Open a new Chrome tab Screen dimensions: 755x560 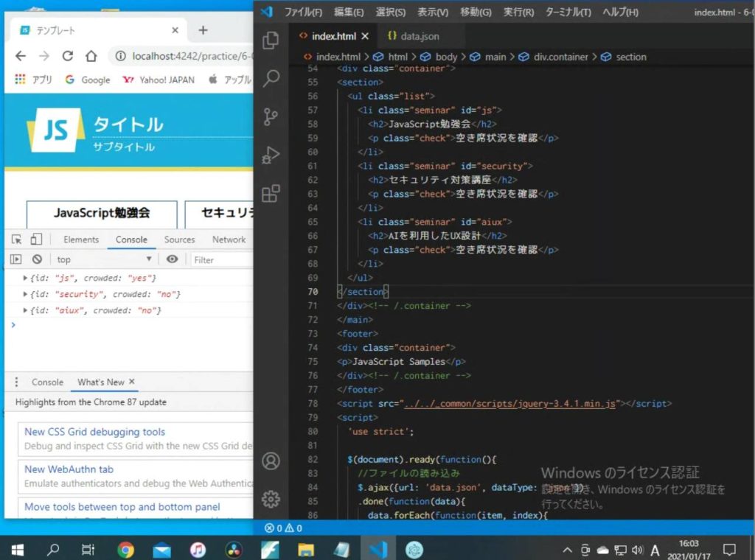click(x=203, y=30)
